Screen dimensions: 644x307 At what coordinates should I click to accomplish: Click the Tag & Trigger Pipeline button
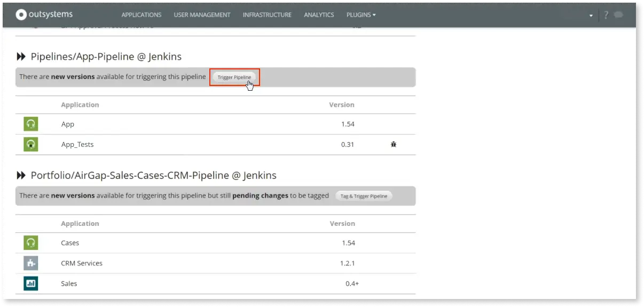(x=364, y=196)
